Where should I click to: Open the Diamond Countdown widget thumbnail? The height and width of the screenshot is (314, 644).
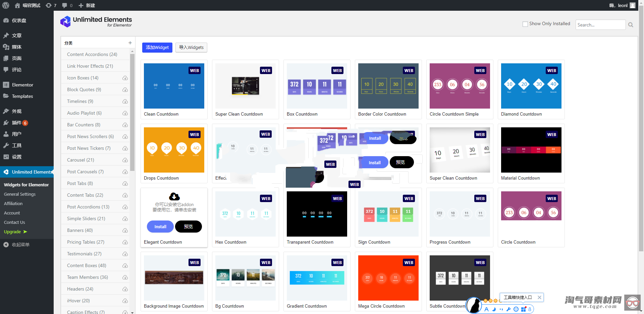tap(531, 86)
